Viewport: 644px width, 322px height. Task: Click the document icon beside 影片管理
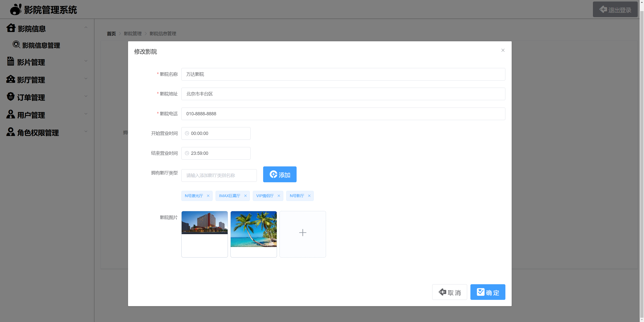click(x=11, y=61)
